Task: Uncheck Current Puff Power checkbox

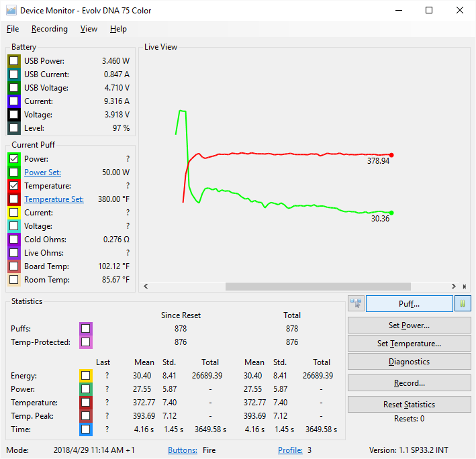Action: [x=13, y=159]
